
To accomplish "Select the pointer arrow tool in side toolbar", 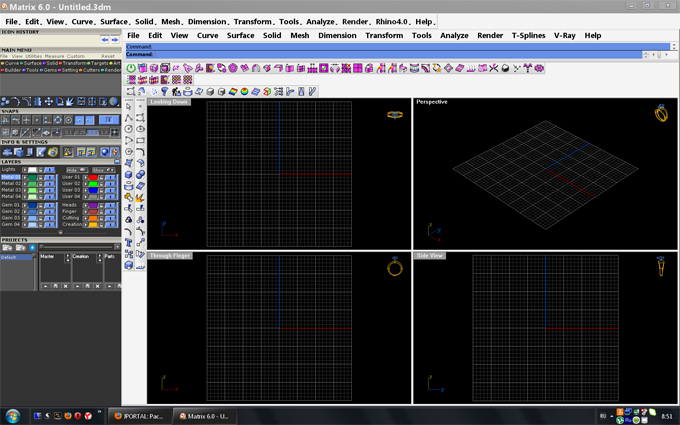I will [128, 106].
